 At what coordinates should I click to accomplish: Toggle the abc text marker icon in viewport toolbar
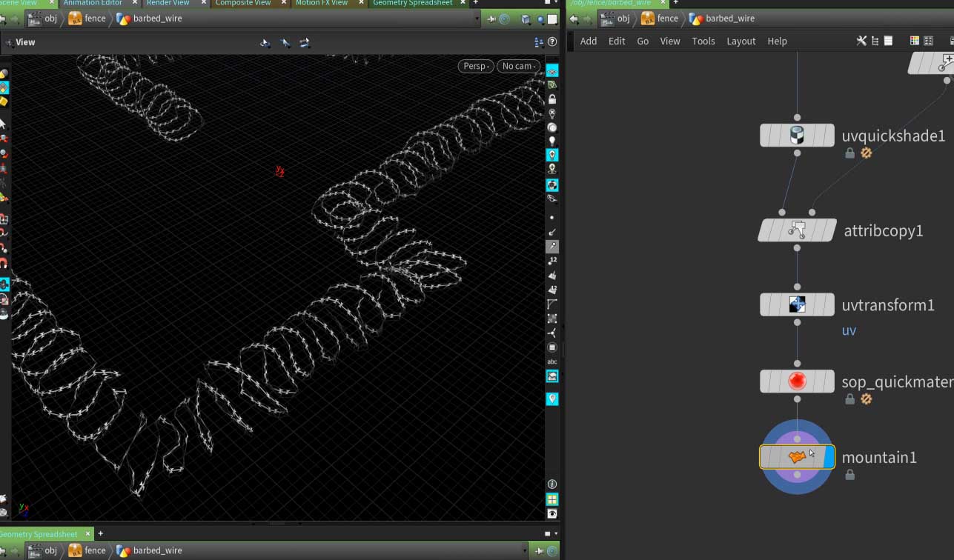point(551,361)
